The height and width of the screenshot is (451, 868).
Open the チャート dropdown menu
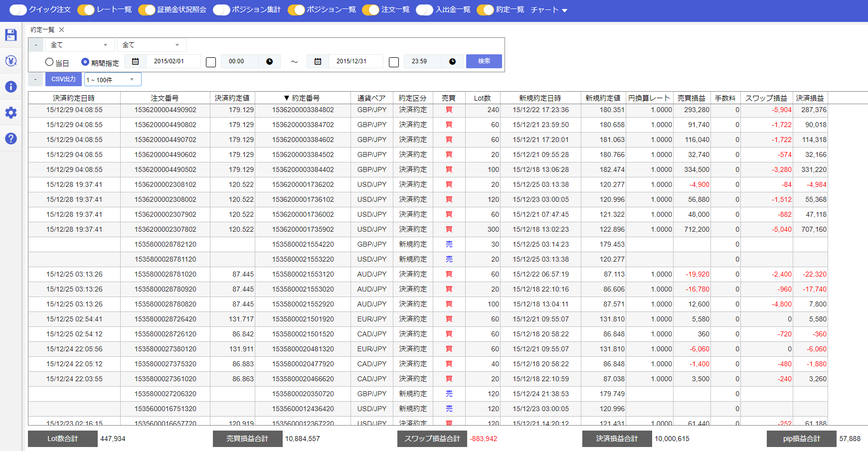(549, 10)
